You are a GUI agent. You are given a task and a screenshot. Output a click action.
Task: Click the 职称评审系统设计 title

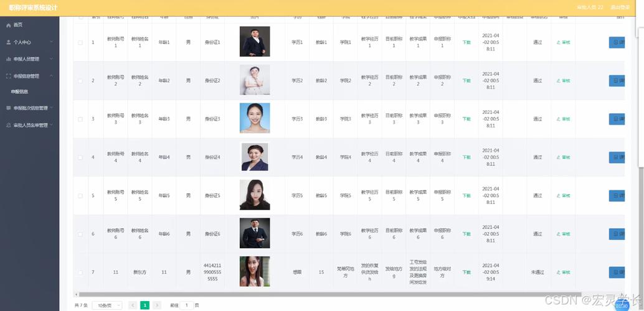pyautogui.click(x=33, y=8)
